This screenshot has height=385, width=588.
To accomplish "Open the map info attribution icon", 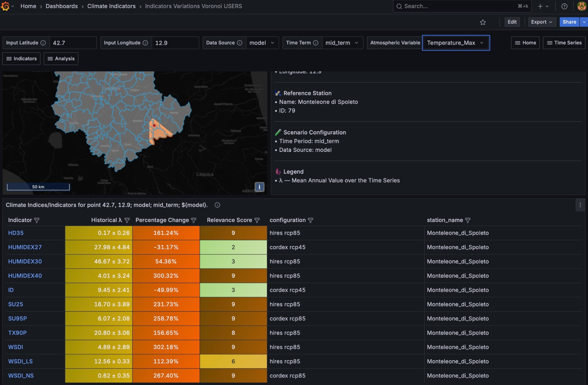I will pos(259,187).
